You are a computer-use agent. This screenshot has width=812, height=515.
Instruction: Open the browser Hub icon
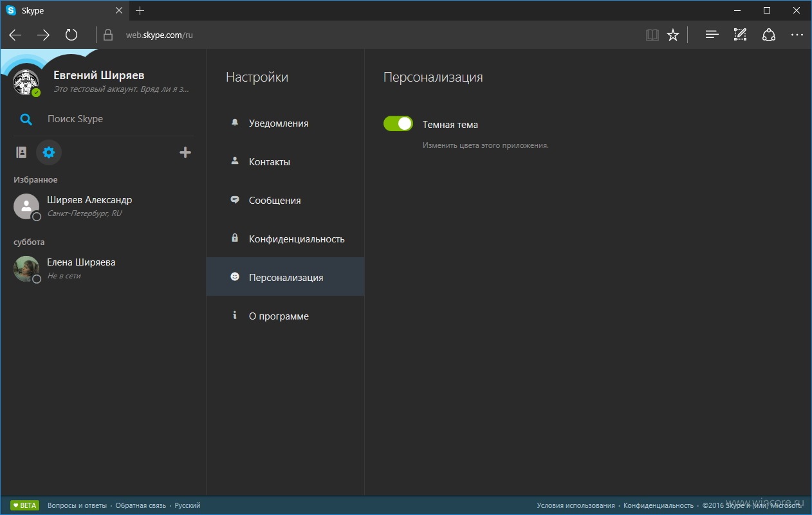click(712, 35)
